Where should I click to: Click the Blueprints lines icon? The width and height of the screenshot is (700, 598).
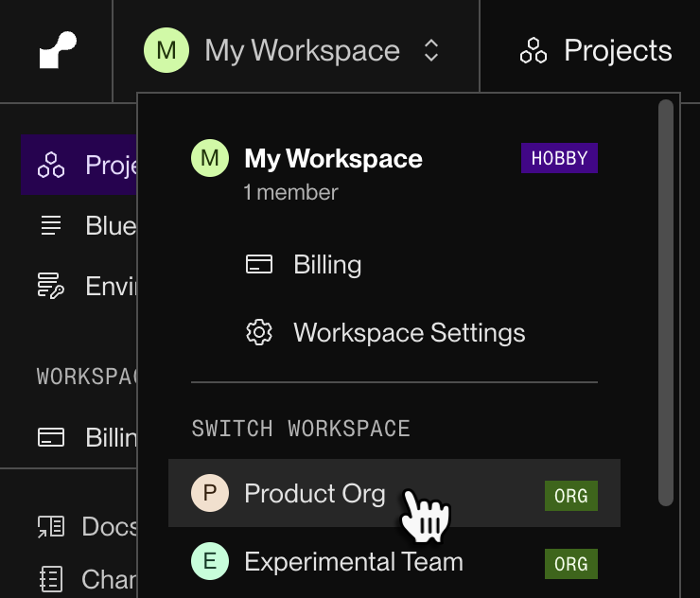51,225
